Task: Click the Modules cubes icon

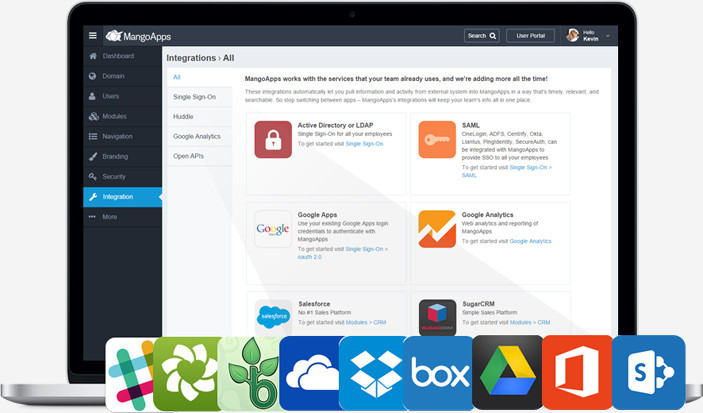Action: (x=93, y=116)
